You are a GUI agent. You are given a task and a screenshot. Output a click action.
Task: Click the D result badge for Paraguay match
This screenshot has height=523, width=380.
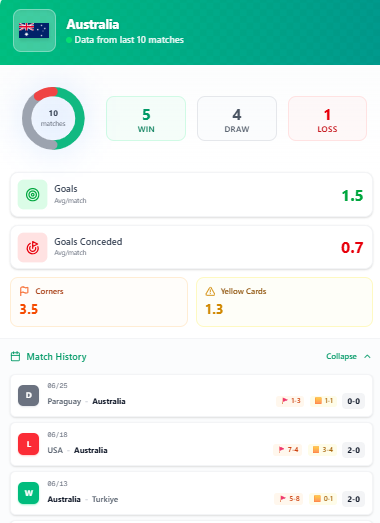click(x=29, y=395)
